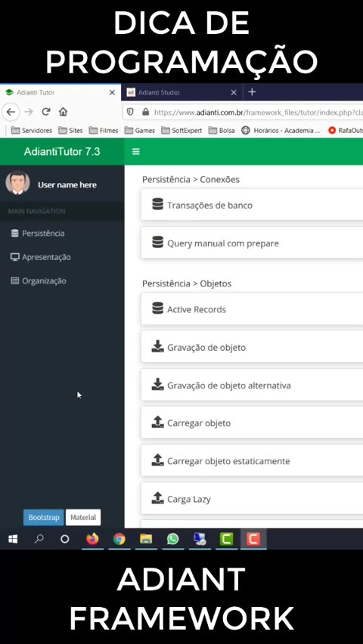Close the Adianti Tutor tab

pyautogui.click(x=112, y=92)
